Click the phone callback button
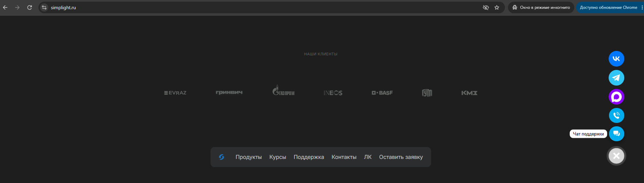The width and height of the screenshot is (644, 183). click(616, 115)
